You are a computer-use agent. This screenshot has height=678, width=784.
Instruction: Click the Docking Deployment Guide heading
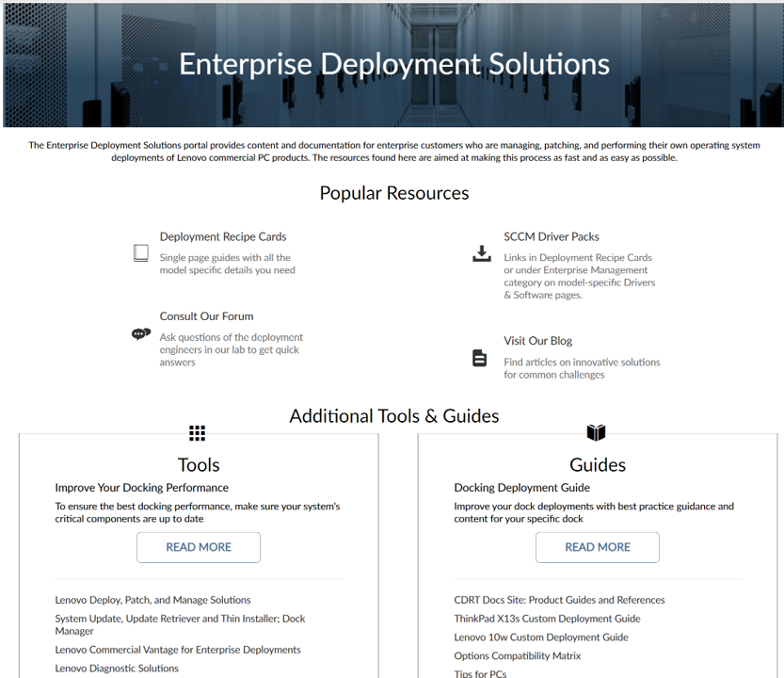(521, 488)
